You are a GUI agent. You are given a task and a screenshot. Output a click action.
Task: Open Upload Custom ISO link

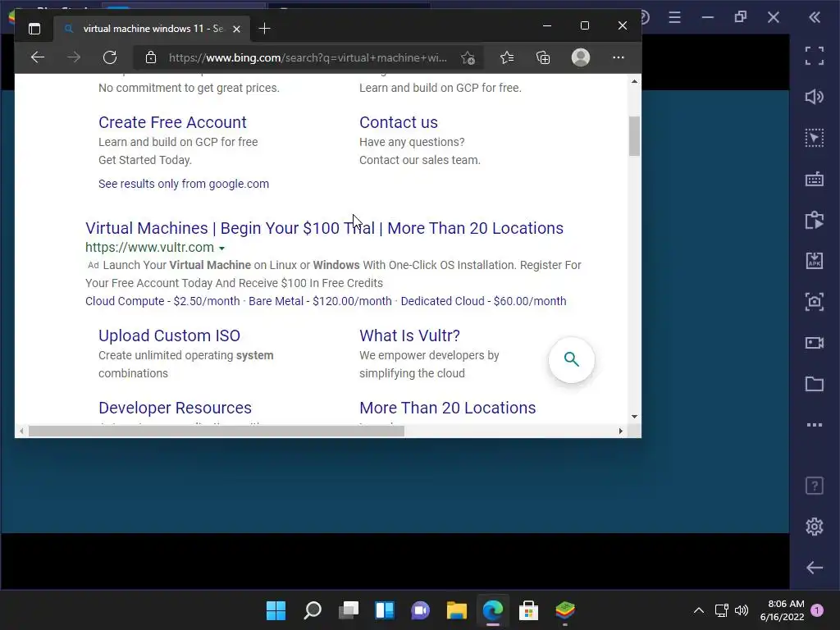[x=169, y=336]
